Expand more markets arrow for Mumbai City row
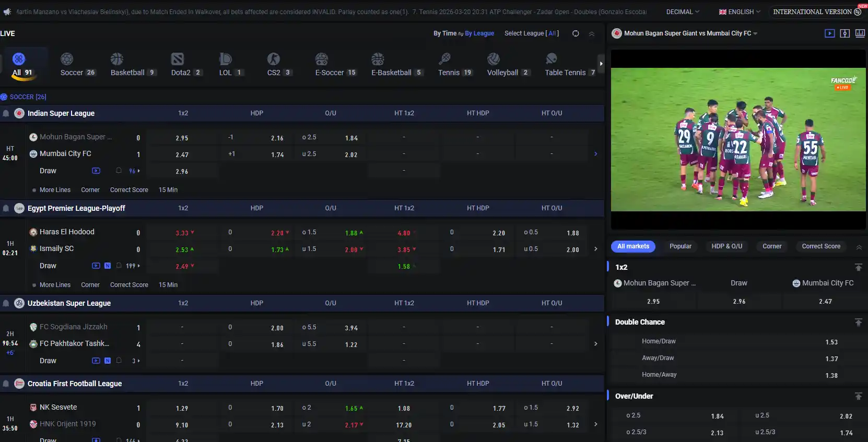Image resolution: width=868 pixels, height=442 pixels. pyautogui.click(x=596, y=154)
